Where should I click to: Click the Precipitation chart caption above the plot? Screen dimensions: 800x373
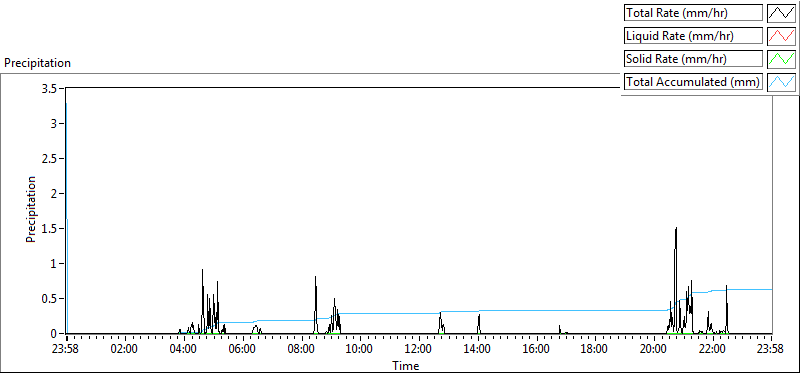pyautogui.click(x=37, y=63)
